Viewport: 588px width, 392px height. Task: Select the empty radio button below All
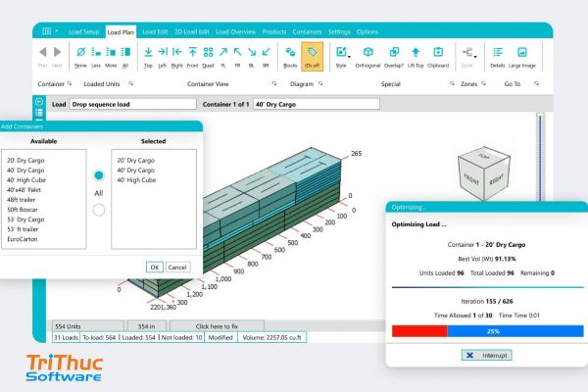(x=98, y=209)
